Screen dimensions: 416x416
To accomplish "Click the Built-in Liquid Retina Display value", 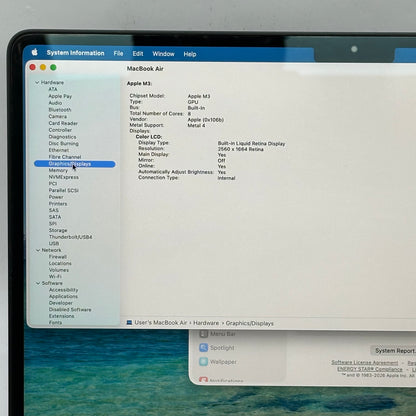I will click(x=251, y=144).
